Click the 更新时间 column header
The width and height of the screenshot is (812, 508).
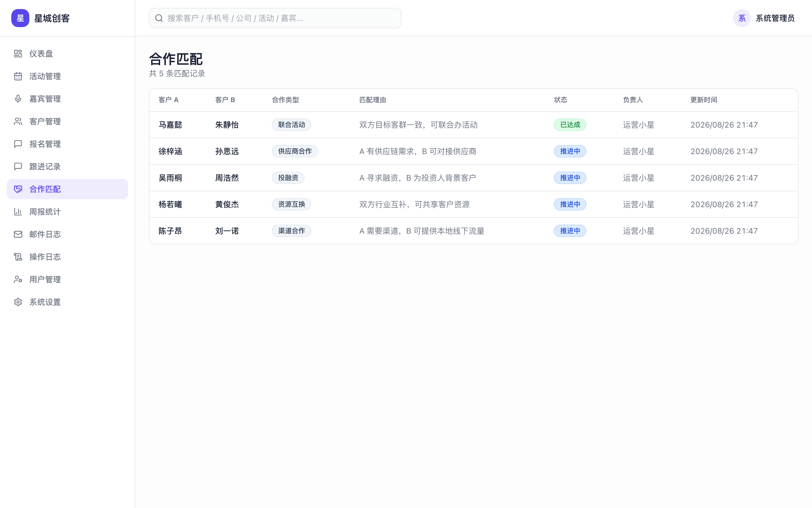[704, 100]
